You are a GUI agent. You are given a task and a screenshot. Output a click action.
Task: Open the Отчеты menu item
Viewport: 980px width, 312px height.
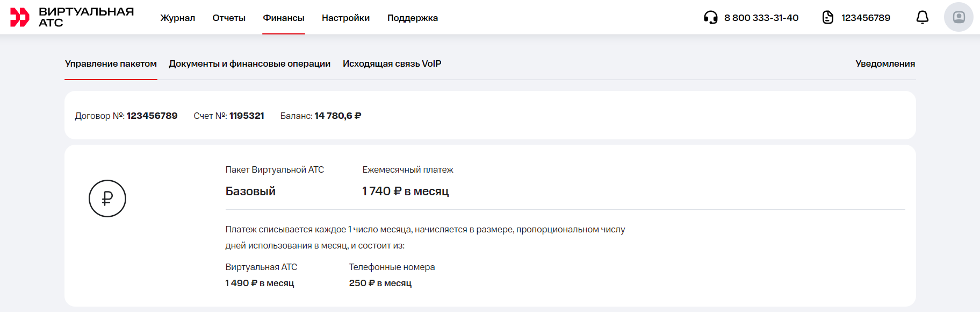point(229,18)
